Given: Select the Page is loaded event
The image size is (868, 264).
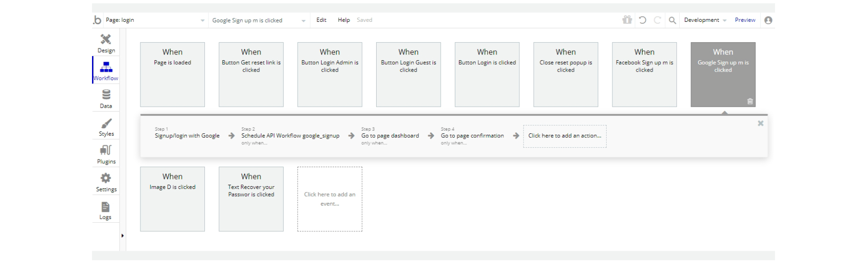Looking at the screenshot, I should point(172,75).
